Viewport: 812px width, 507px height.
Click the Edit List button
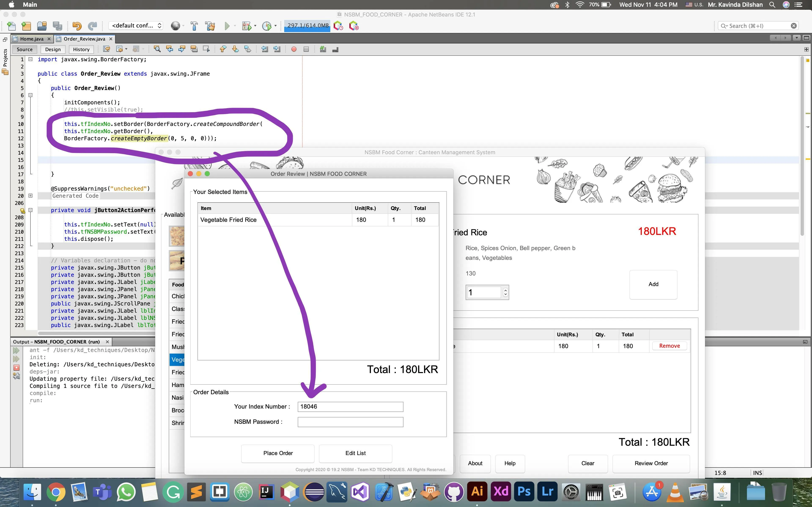pos(355,453)
